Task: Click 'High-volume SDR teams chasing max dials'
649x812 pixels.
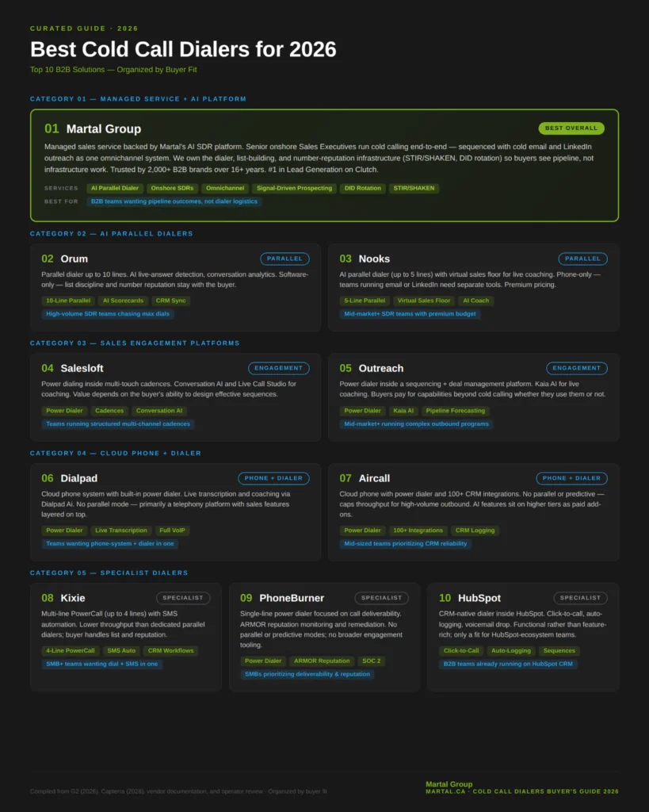Action: [108, 314]
